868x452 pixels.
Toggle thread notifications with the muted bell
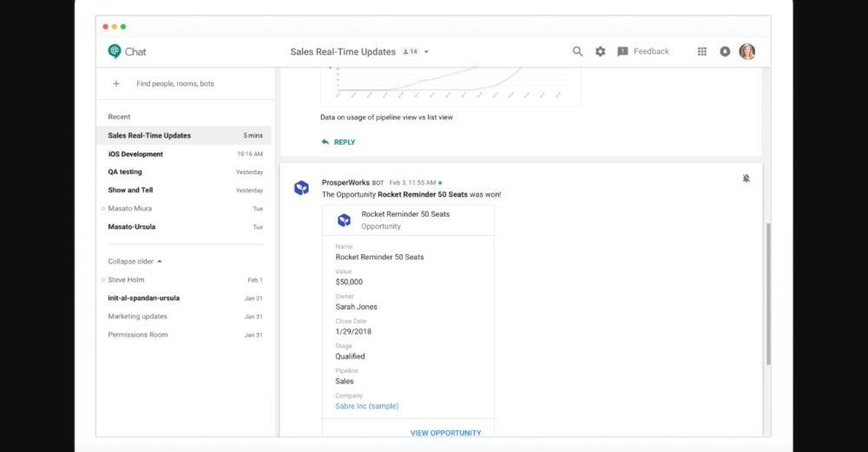tap(746, 178)
